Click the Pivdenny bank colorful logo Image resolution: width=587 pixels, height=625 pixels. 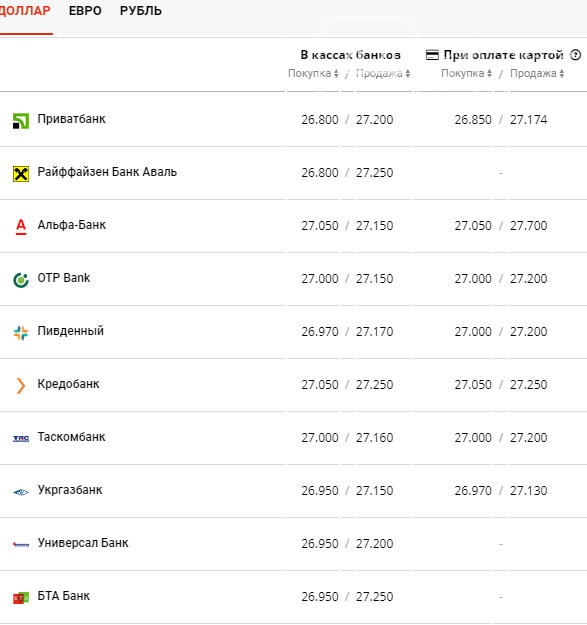coord(21,333)
